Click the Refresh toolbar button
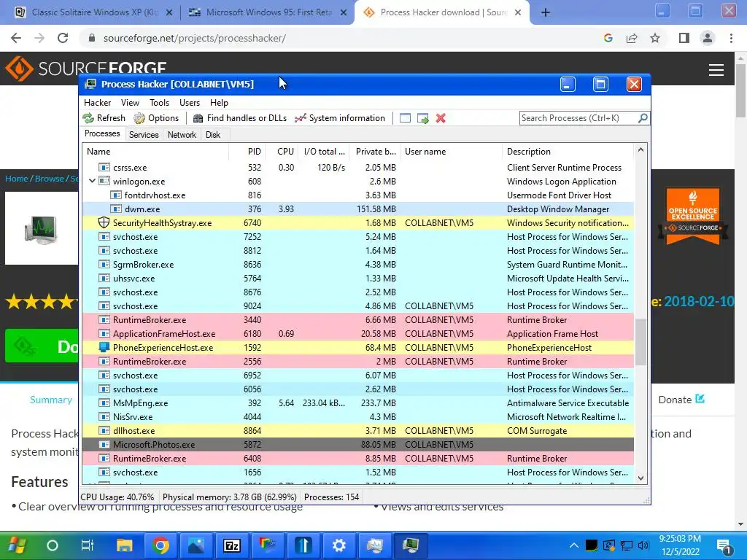The image size is (747, 560). tap(104, 118)
